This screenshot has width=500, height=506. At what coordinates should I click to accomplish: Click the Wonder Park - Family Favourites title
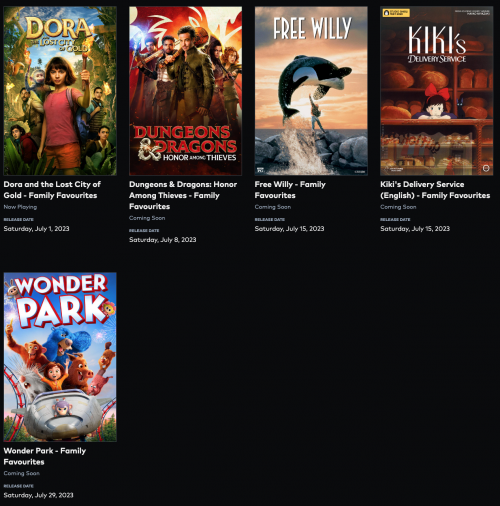point(45,456)
